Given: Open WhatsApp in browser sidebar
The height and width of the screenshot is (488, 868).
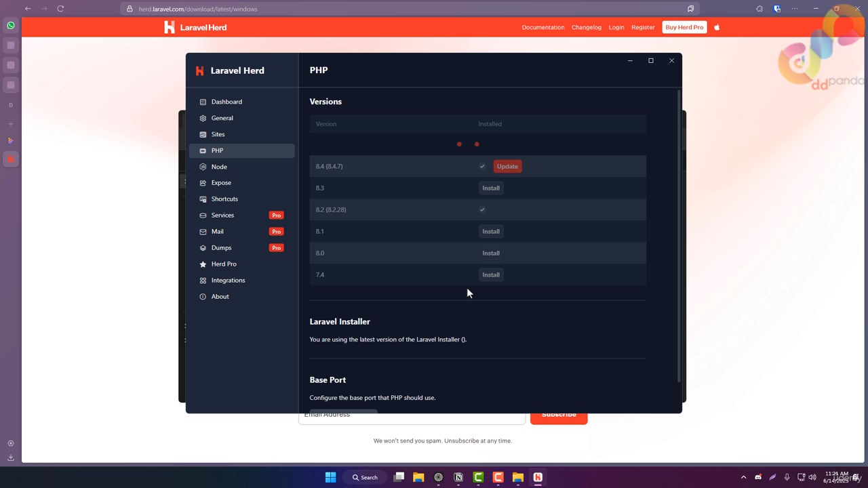Looking at the screenshot, I should tap(11, 26).
